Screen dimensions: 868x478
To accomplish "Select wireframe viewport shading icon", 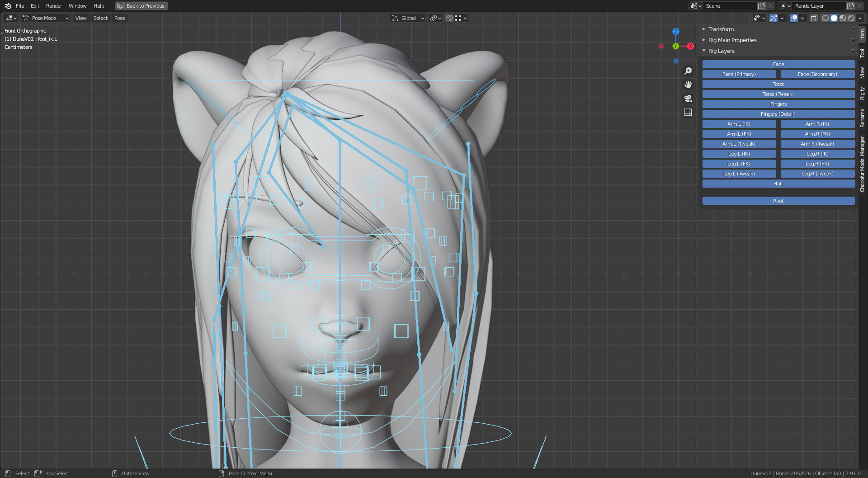I will 826,18.
